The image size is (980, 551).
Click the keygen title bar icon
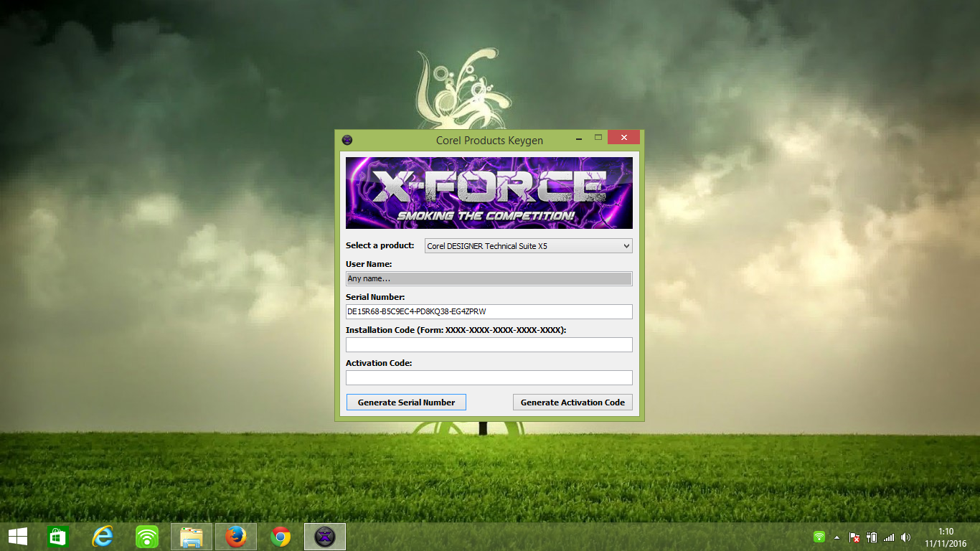(x=347, y=140)
